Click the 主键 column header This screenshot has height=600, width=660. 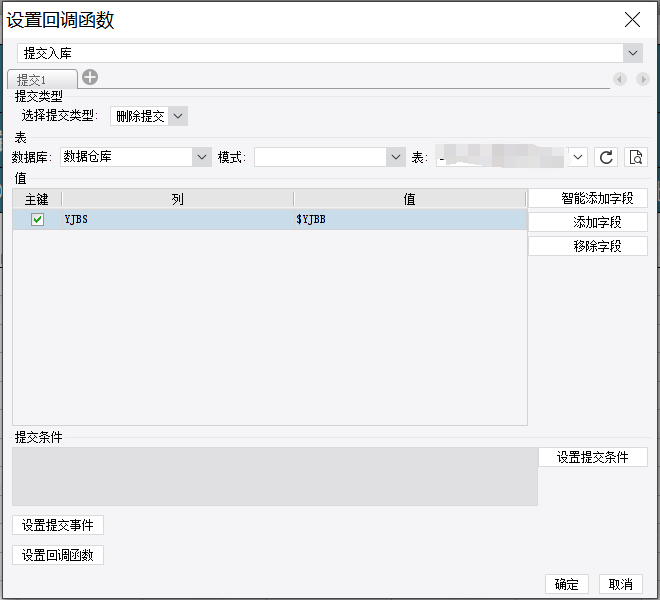point(37,199)
